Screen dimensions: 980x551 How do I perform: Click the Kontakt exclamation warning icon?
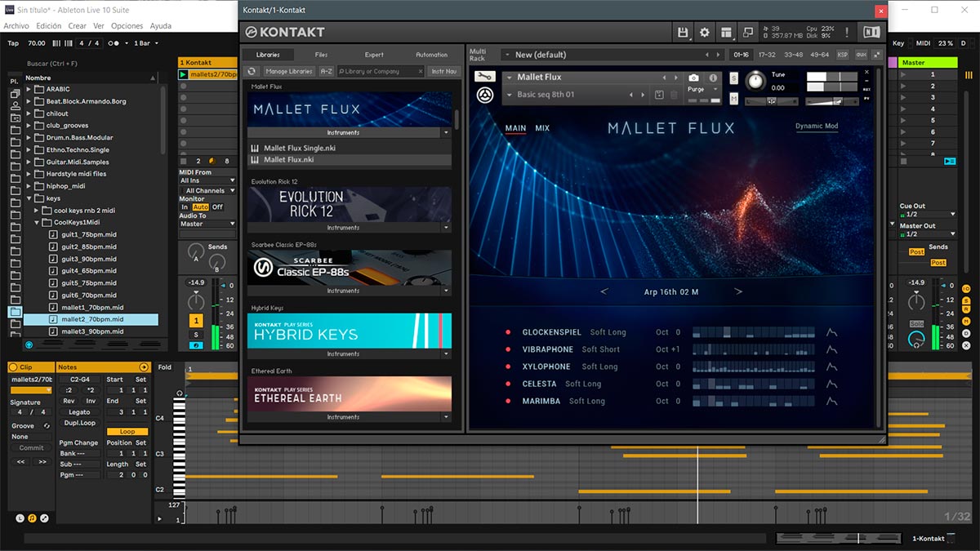tap(847, 32)
